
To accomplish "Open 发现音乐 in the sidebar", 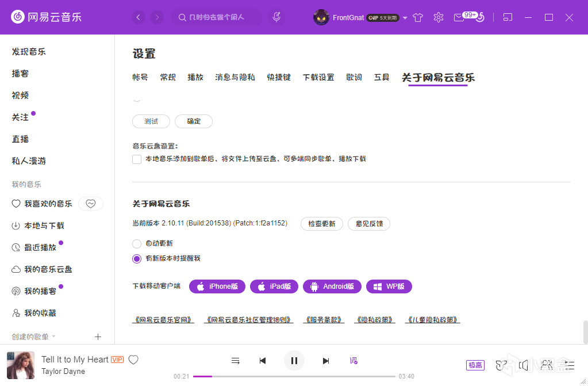I will [29, 52].
